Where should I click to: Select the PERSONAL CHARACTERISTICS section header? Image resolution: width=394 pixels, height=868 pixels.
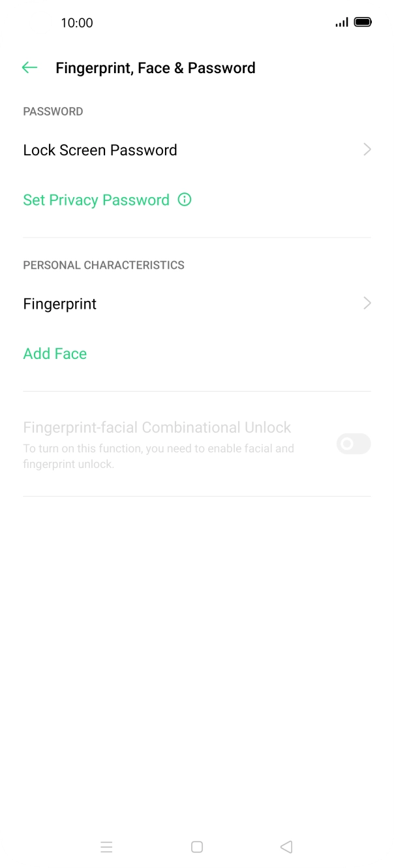click(104, 265)
